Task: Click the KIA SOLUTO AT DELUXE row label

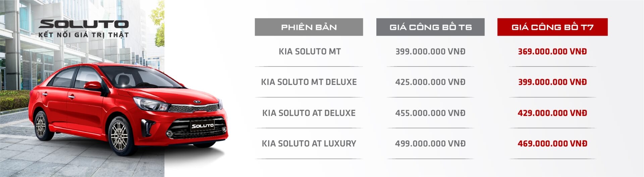Action: pyautogui.click(x=309, y=113)
